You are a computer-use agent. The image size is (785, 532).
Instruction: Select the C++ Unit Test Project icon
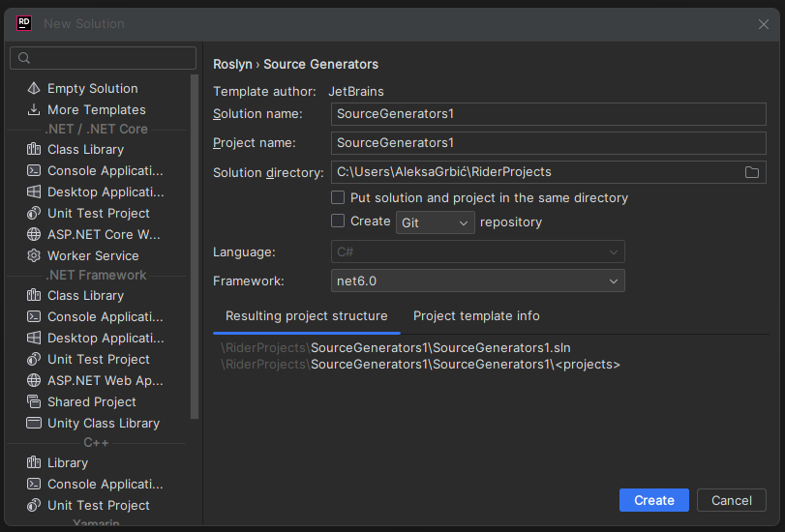click(x=34, y=506)
